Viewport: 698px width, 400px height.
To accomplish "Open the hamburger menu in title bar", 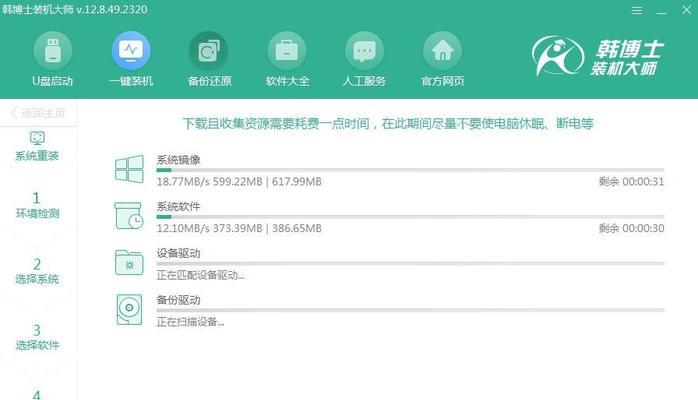I will point(637,10).
